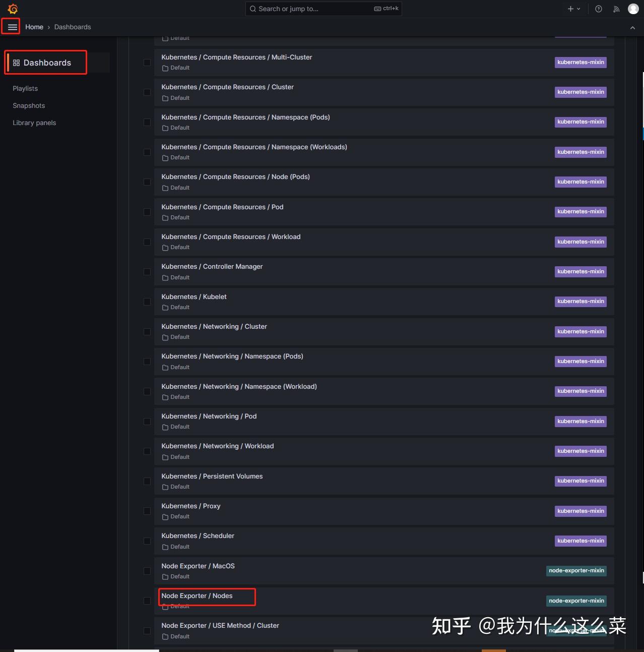Check the Namespace (Pods) compute resources checkbox

point(147,122)
